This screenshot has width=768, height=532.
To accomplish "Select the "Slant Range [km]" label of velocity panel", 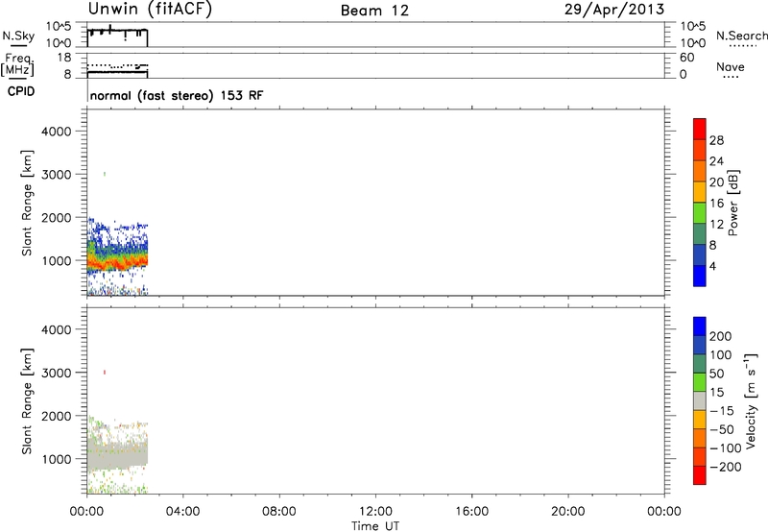I will (27, 401).
